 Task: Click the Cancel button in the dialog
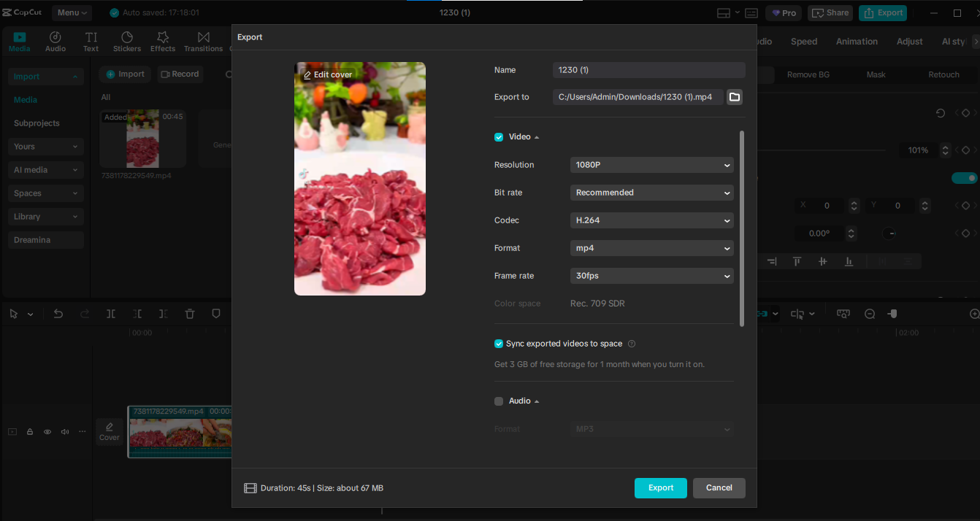point(719,488)
